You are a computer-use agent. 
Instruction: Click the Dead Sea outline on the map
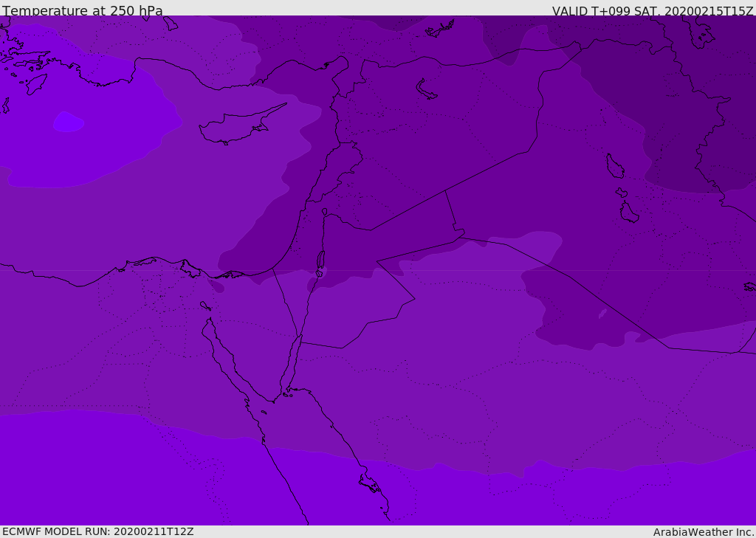tap(320, 259)
